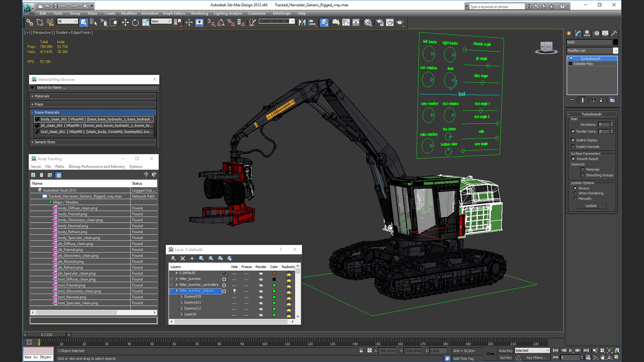Select When Rendering update option
This screenshot has height=362, width=644.
pos(575,193)
